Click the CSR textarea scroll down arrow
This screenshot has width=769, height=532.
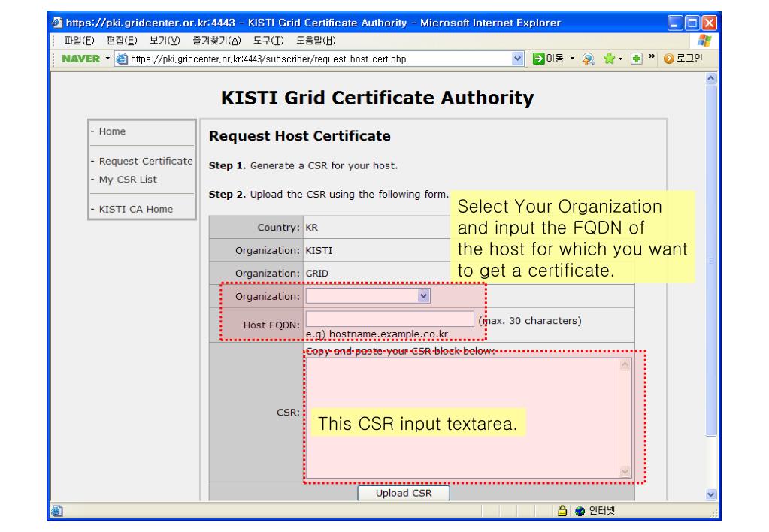625,472
